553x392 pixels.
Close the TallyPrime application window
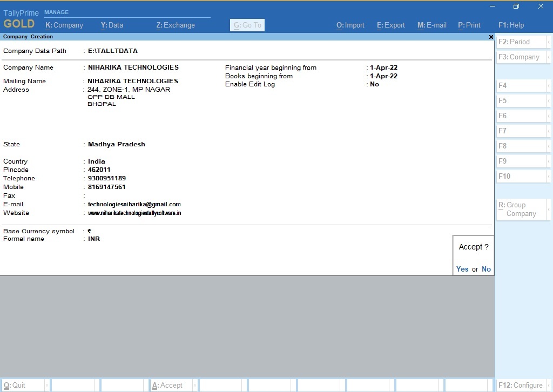pyautogui.click(x=541, y=6)
